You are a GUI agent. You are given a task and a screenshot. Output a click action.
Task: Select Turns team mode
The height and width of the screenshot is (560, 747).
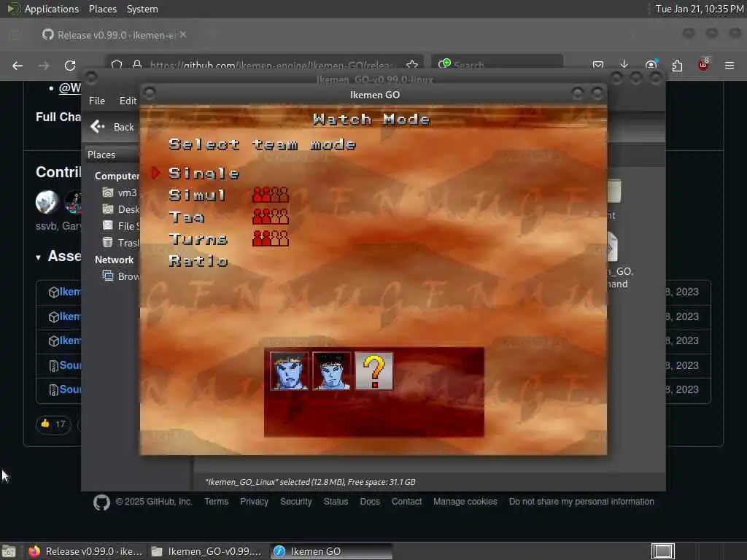point(198,239)
